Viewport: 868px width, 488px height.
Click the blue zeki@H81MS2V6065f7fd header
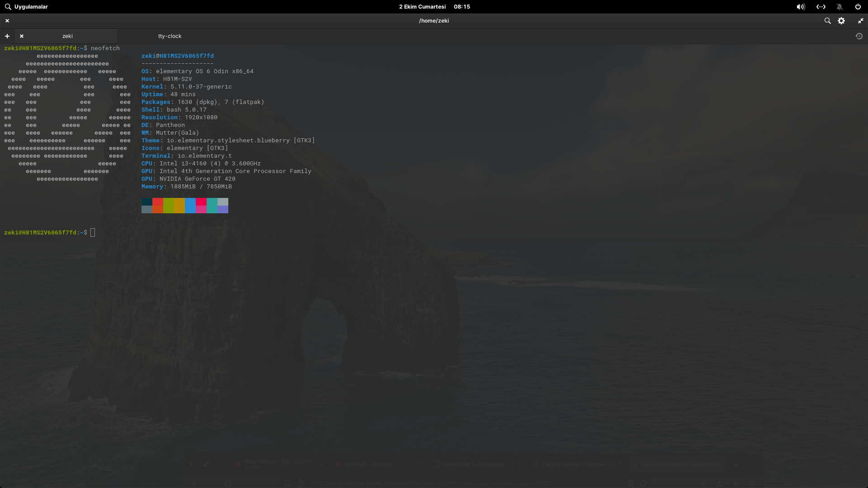(x=178, y=56)
